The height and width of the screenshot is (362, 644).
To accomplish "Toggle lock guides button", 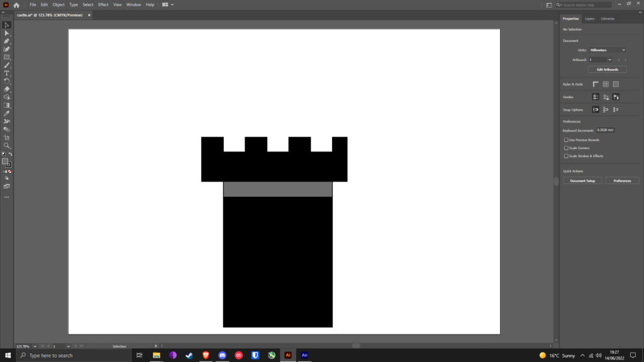I will tap(606, 97).
